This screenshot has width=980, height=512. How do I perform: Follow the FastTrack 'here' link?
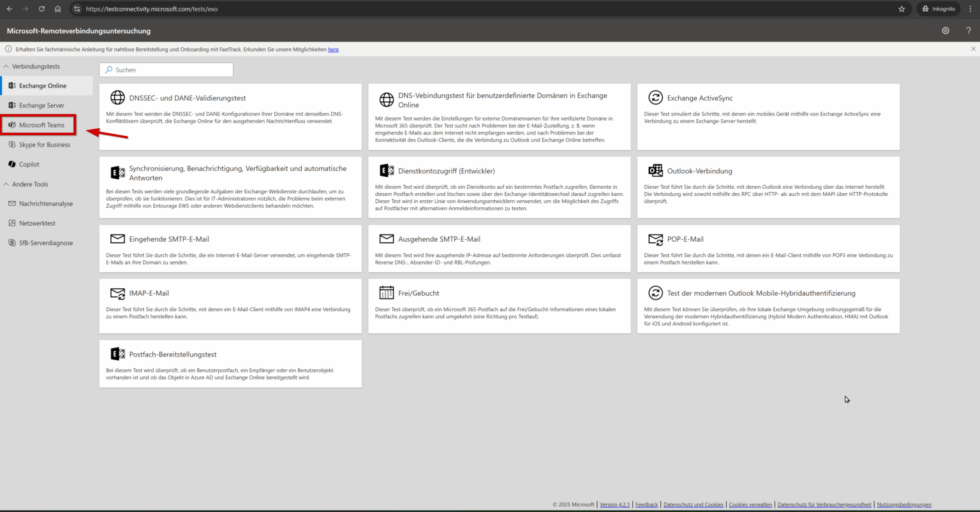pyautogui.click(x=333, y=49)
